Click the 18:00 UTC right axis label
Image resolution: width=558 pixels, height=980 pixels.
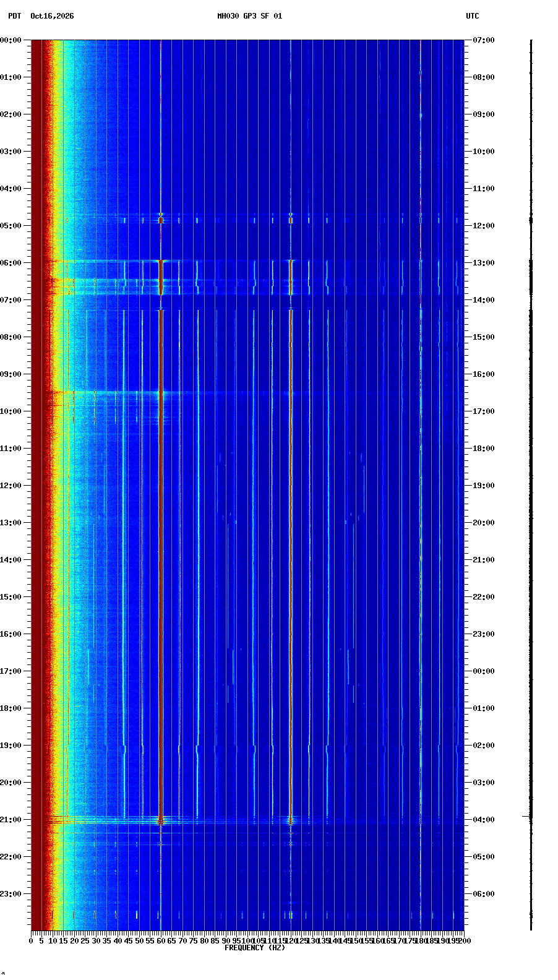484,449
